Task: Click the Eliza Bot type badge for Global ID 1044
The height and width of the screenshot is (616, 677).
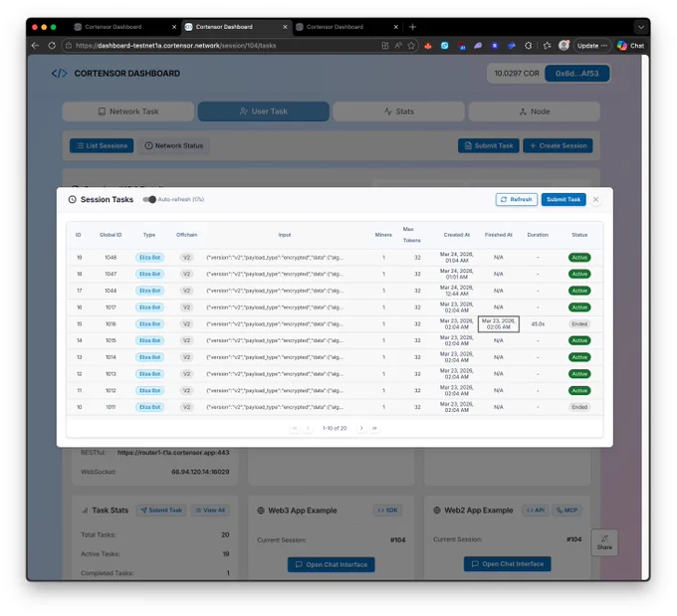Action: pyautogui.click(x=149, y=291)
